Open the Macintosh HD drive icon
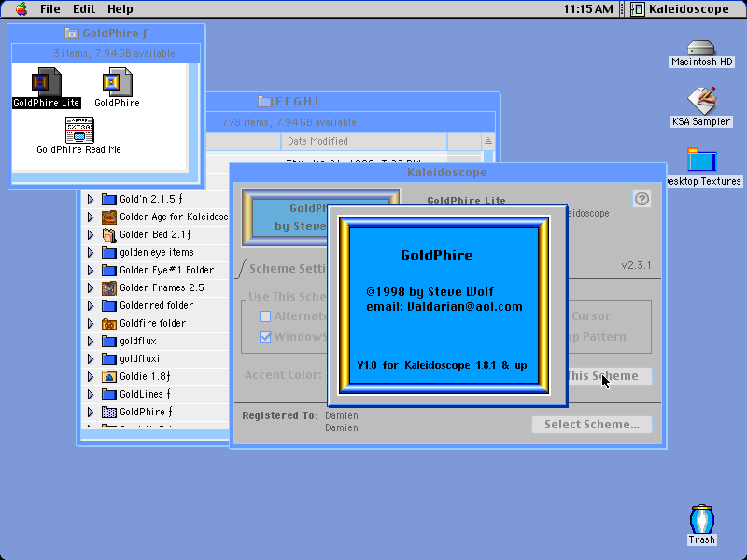 701,48
